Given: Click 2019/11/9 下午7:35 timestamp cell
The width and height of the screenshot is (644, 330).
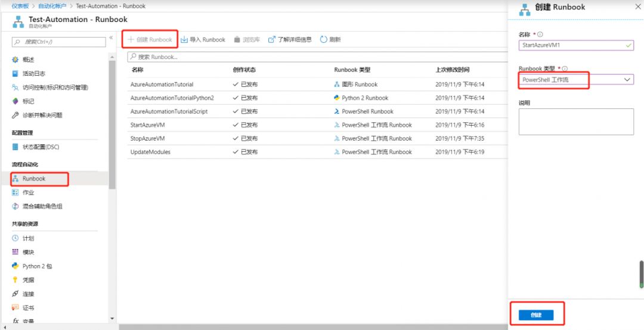Looking at the screenshot, I should click(460, 138).
